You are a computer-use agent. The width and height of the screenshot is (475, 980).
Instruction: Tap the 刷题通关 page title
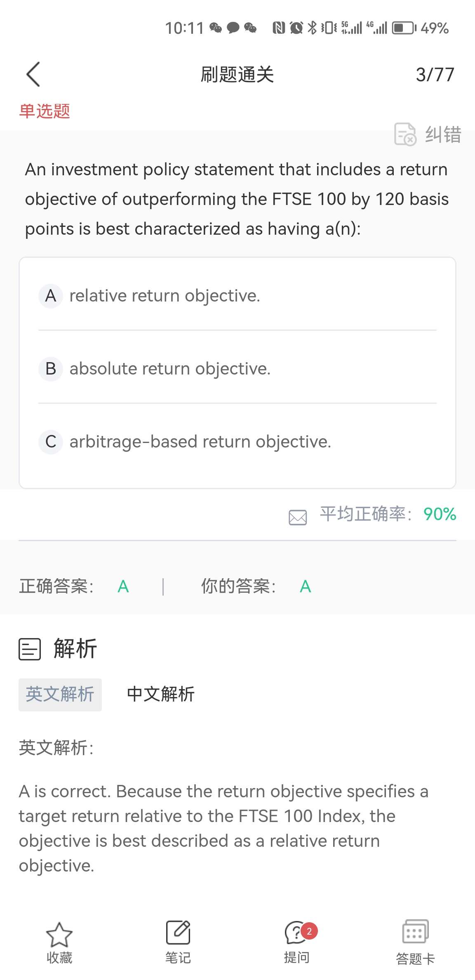(237, 75)
